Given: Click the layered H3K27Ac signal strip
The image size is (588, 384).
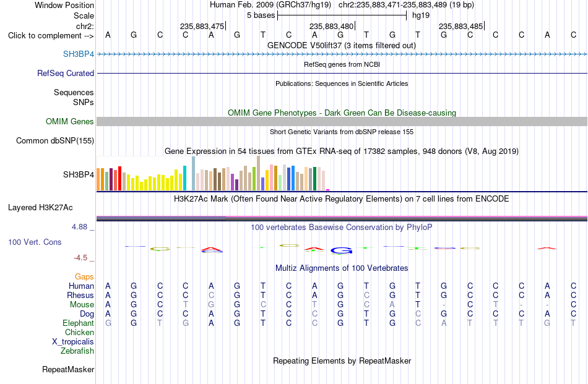Looking at the screenshot, I should click(342, 218).
